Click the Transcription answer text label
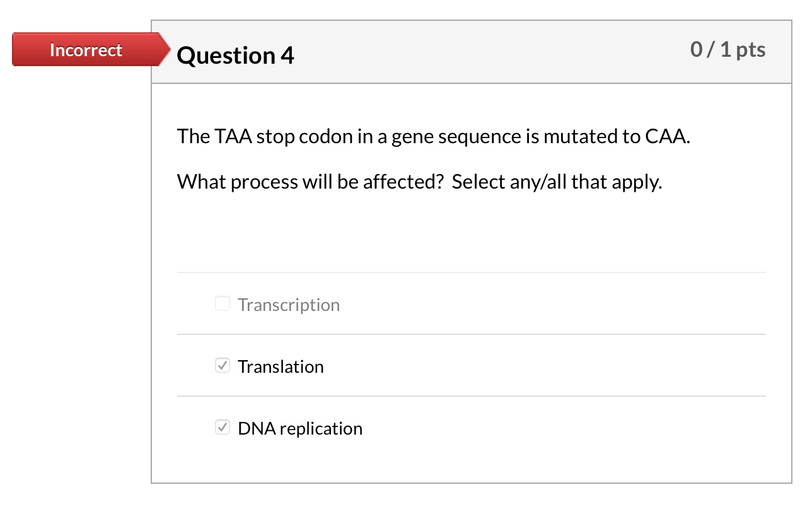 [288, 305]
